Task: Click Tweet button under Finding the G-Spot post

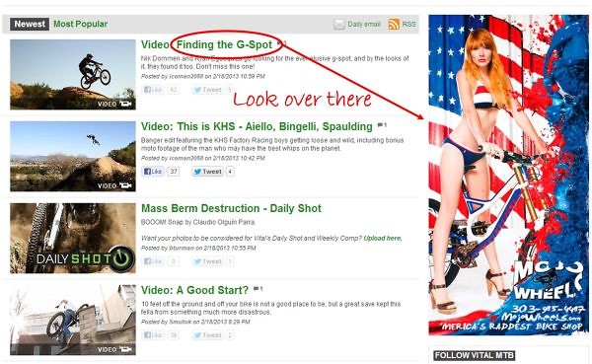Action: tap(207, 90)
